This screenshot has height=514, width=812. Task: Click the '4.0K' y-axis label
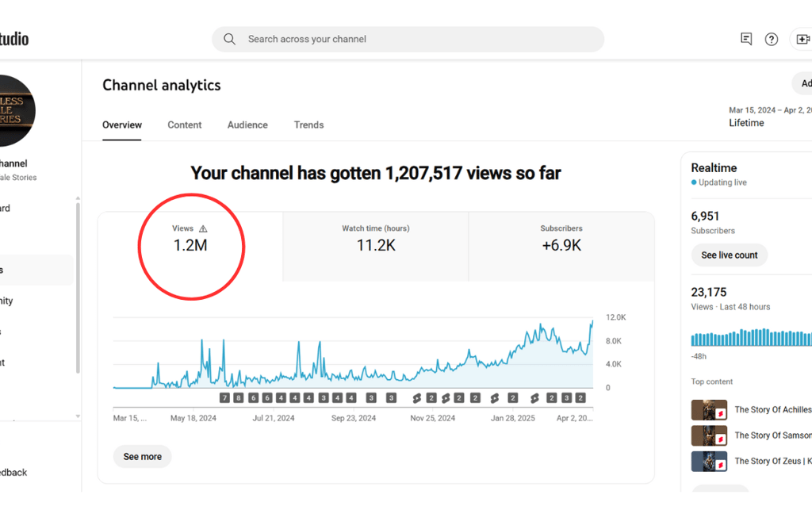click(614, 364)
